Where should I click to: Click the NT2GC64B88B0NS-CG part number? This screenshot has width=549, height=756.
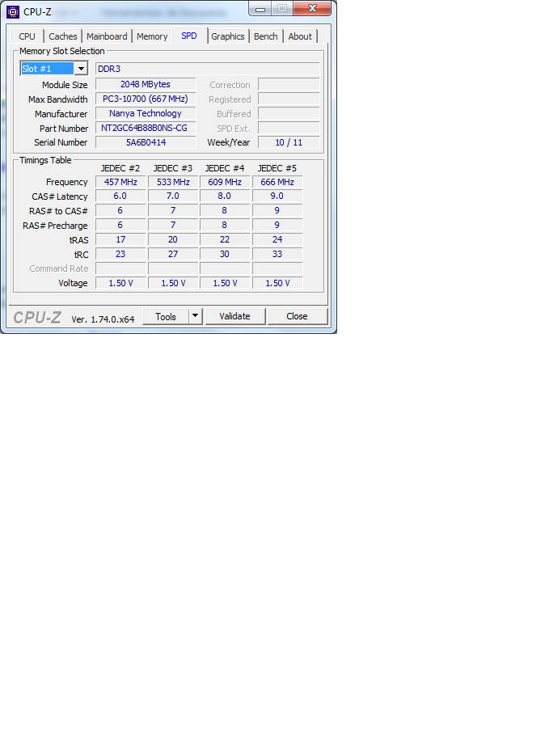click(146, 128)
